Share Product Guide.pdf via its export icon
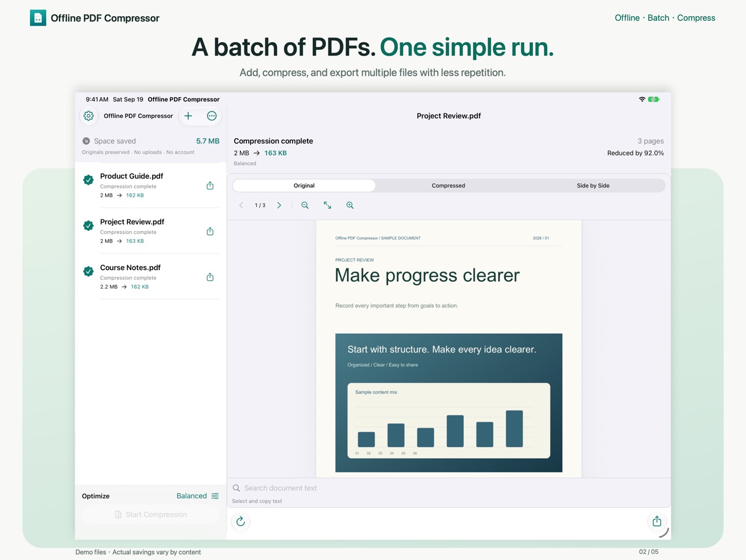The height and width of the screenshot is (560, 746). coord(210,185)
